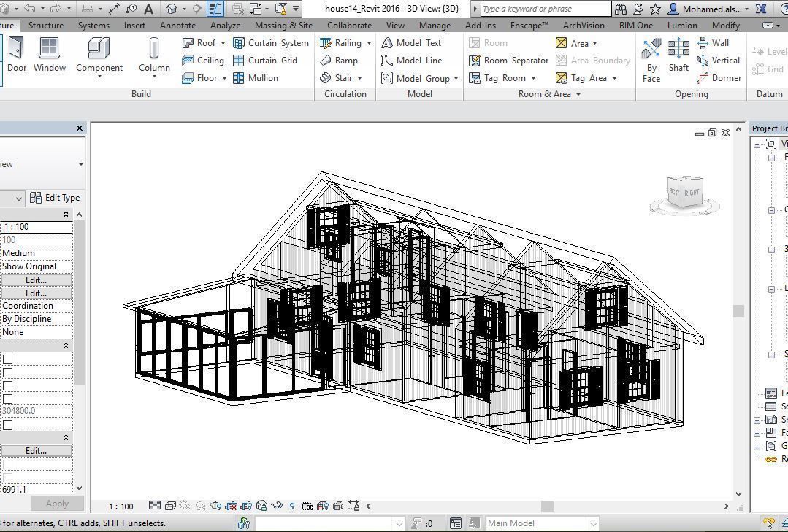Switch to the Modify tab
This screenshot has width=788, height=532.
click(x=726, y=25)
